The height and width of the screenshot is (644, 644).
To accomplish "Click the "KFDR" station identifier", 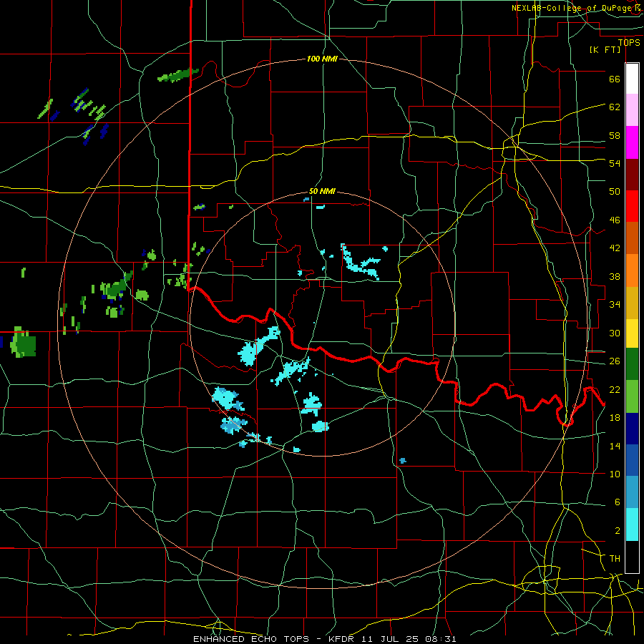I will (x=341, y=639).
